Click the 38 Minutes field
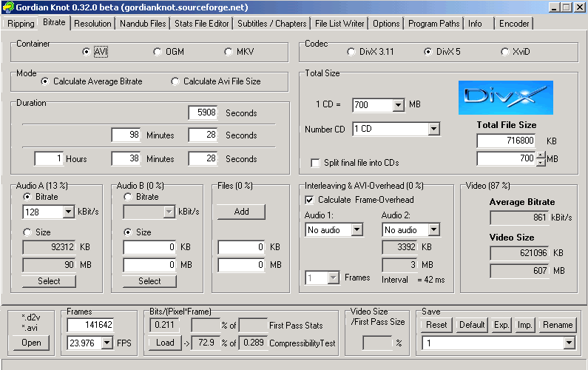Screen dimensions: 588x370 pos(126,159)
